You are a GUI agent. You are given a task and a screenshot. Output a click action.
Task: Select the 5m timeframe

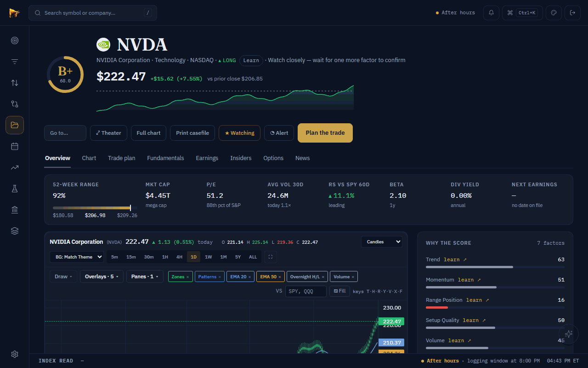(x=114, y=257)
